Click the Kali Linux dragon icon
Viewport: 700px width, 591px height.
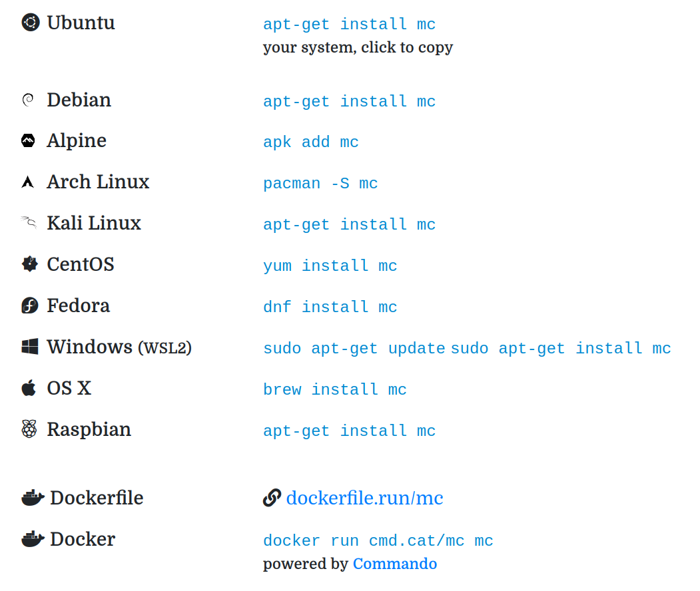coord(28,223)
